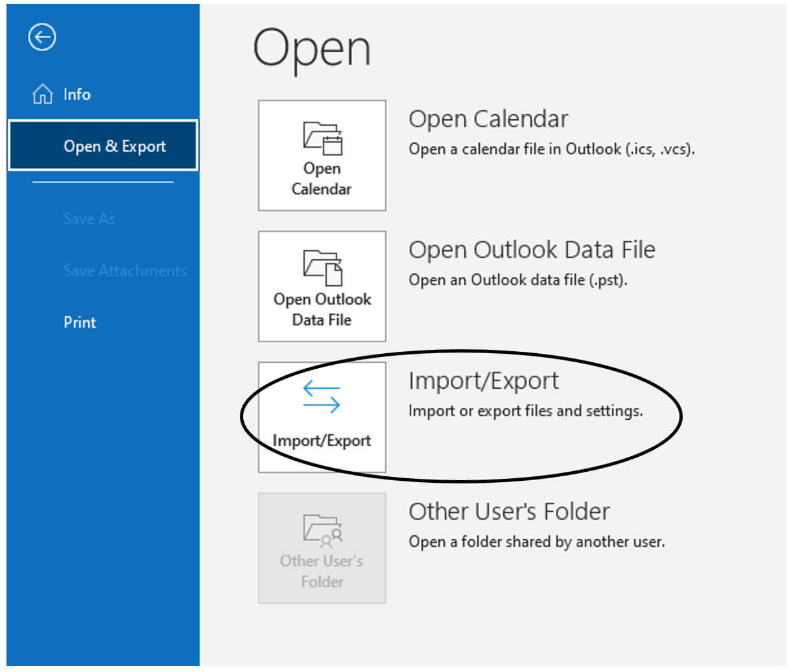Click the Open Outlook Data File icon
793x672 pixels.
(x=322, y=269)
